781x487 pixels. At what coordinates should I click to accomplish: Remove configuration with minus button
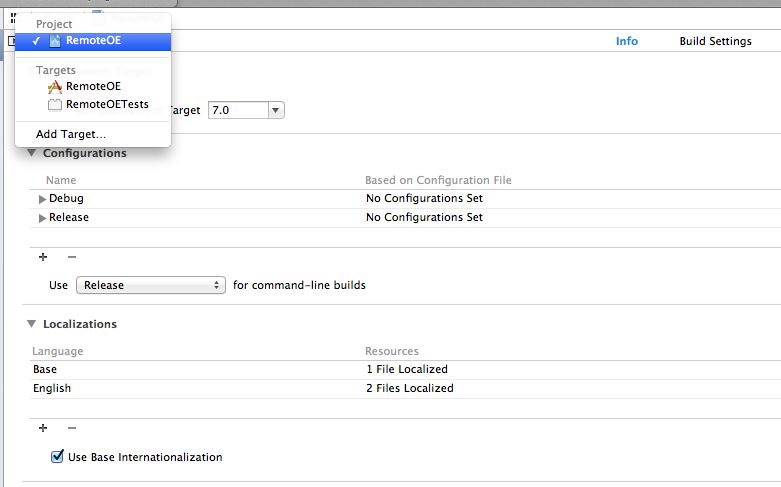pos(72,257)
